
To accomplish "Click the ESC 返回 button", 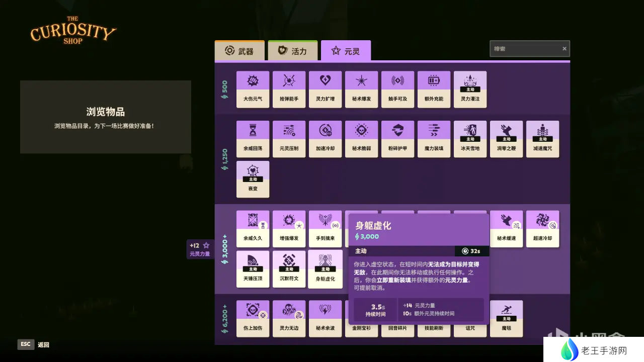I will point(34,344).
